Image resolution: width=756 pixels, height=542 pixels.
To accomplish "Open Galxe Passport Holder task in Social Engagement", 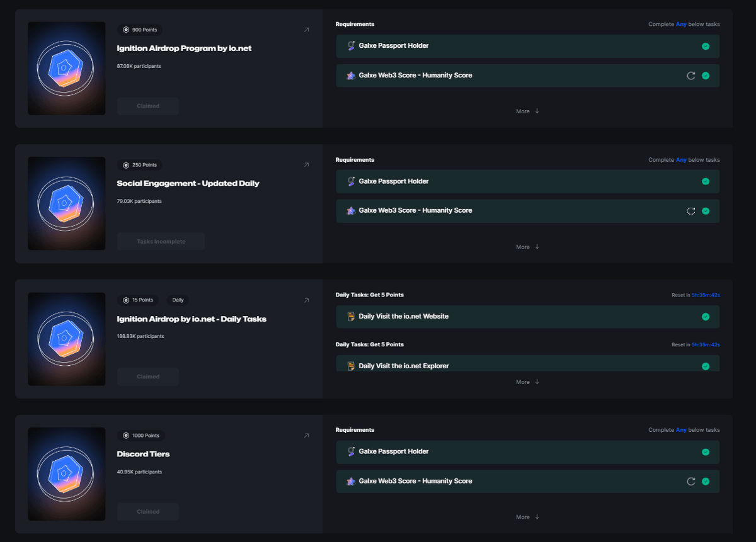I will pyautogui.click(x=528, y=181).
